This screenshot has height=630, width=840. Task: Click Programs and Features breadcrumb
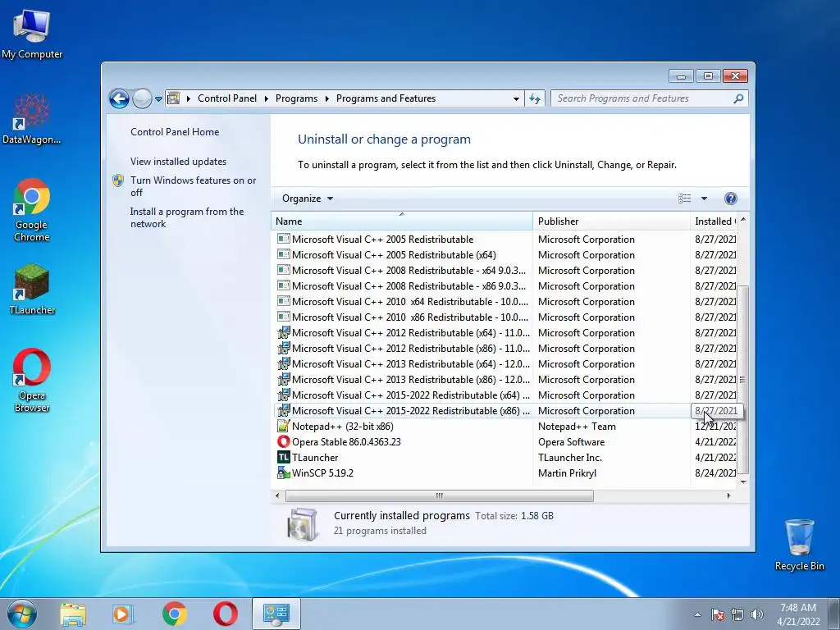tap(386, 98)
